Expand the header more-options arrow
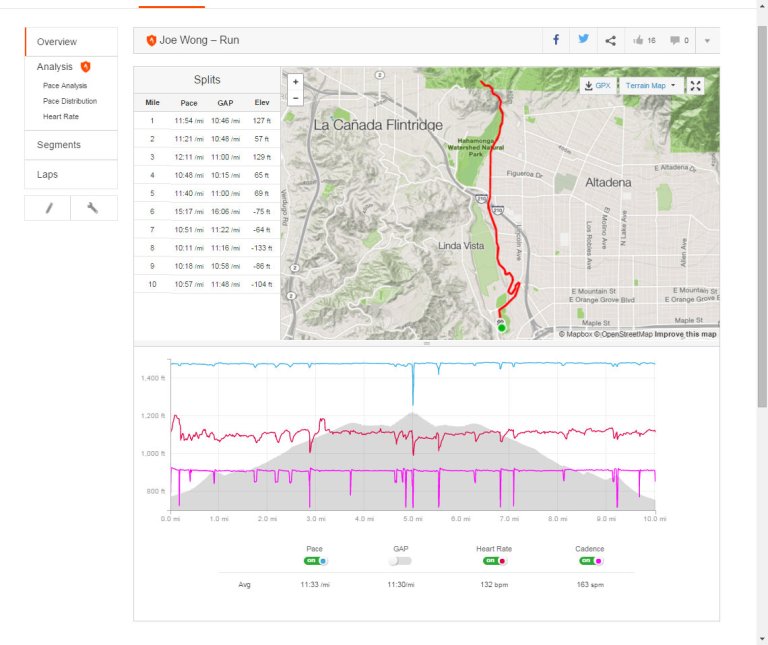This screenshot has width=768, height=645. point(707,41)
